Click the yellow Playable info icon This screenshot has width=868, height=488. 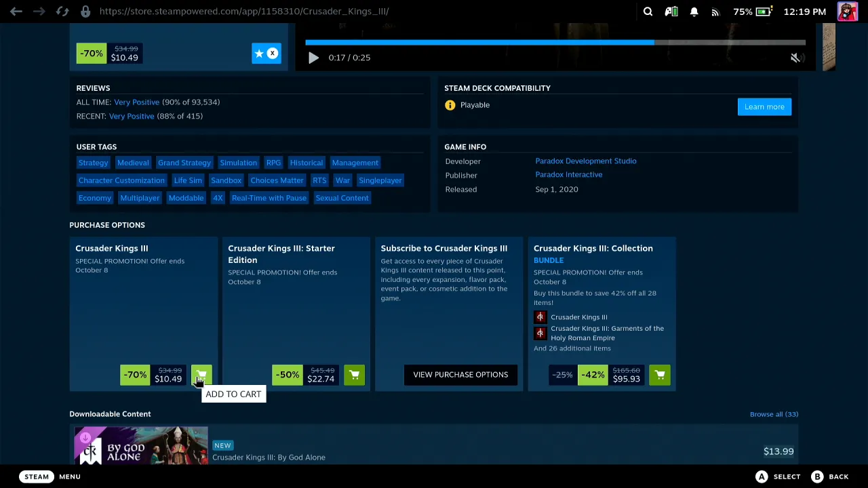click(x=450, y=105)
